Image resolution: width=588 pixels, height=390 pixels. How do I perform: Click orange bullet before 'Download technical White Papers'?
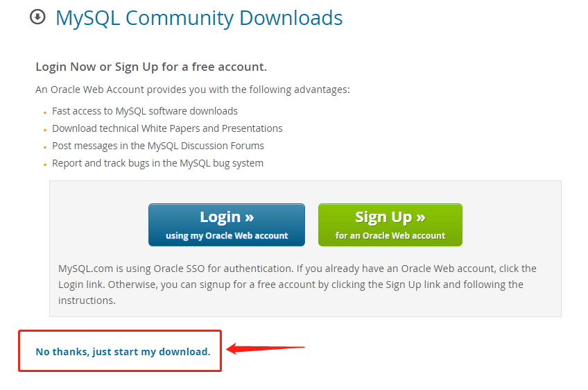coord(45,130)
